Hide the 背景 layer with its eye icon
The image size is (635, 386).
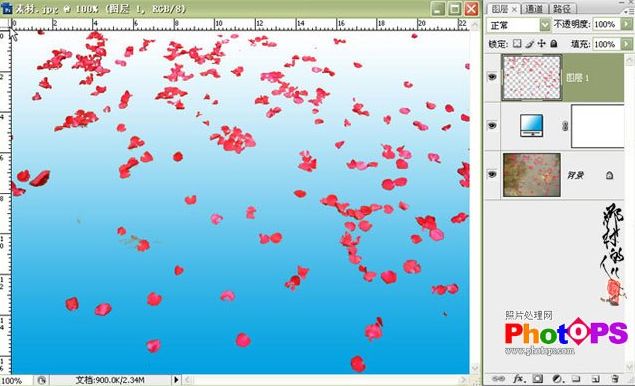coord(492,174)
